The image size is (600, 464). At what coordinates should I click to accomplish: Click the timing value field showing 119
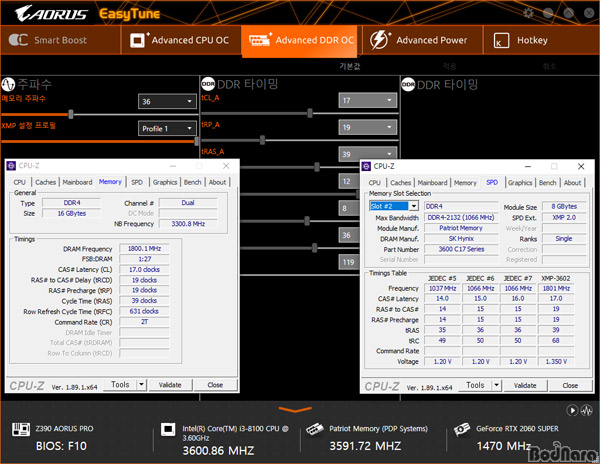point(348,262)
